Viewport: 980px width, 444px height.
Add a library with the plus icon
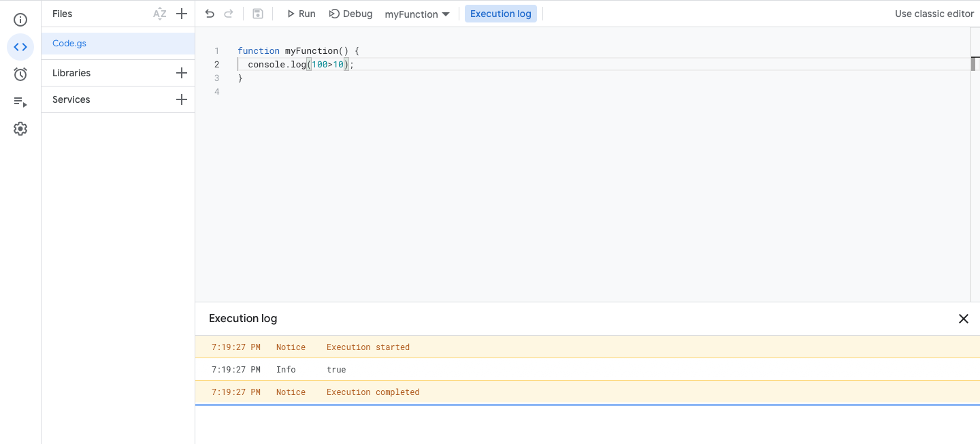point(182,73)
